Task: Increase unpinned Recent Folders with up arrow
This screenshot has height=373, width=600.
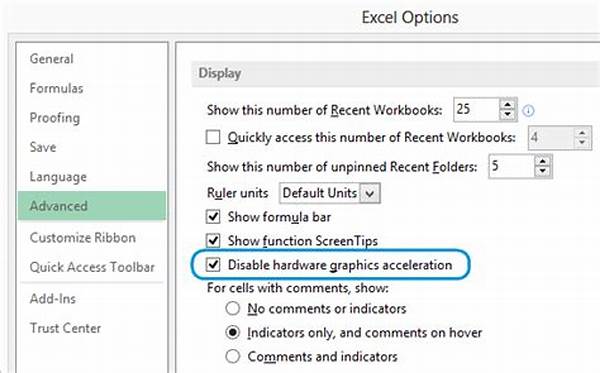Action: click(542, 161)
